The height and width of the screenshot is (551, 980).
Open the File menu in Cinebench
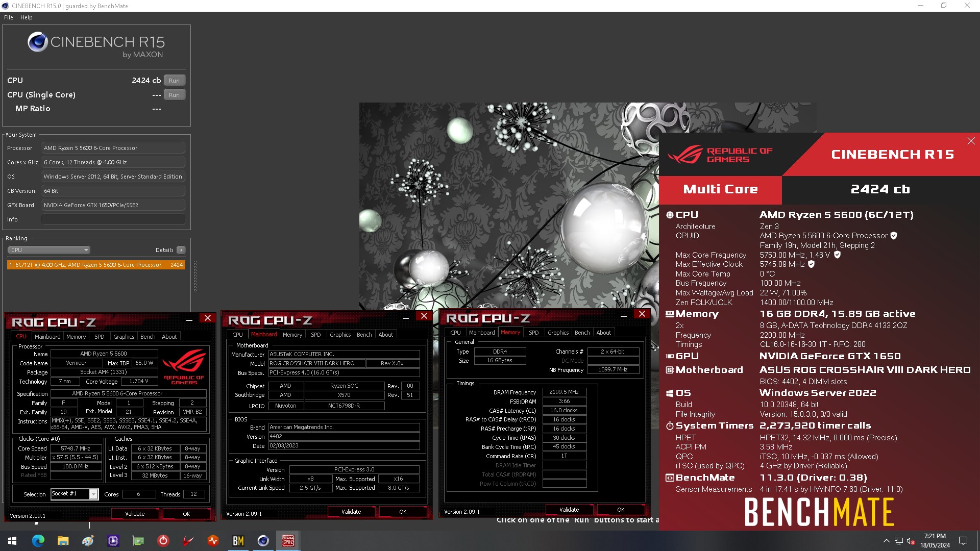coord(9,17)
